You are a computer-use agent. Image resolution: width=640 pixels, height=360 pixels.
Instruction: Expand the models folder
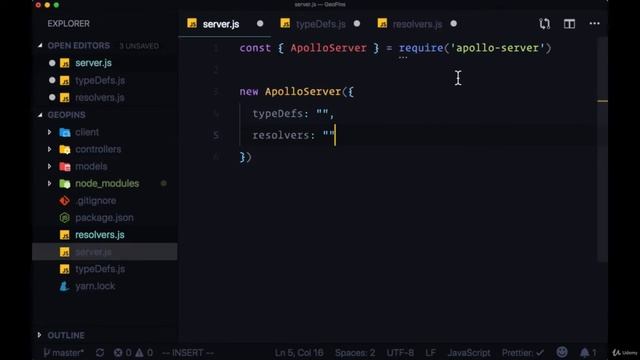pos(49,167)
